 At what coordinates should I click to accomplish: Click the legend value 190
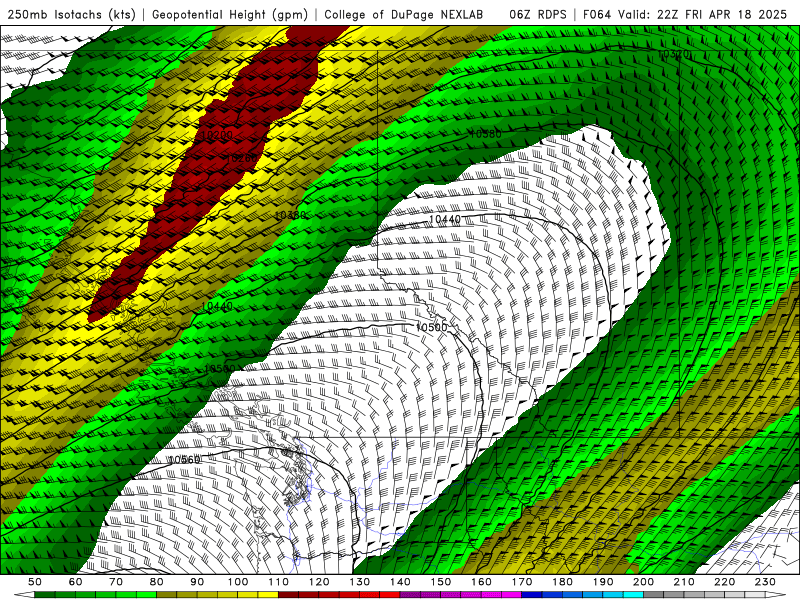(x=603, y=582)
